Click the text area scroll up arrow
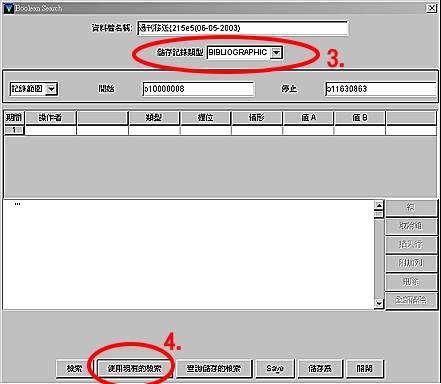Viewport: 441px width, 384px height. point(379,205)
